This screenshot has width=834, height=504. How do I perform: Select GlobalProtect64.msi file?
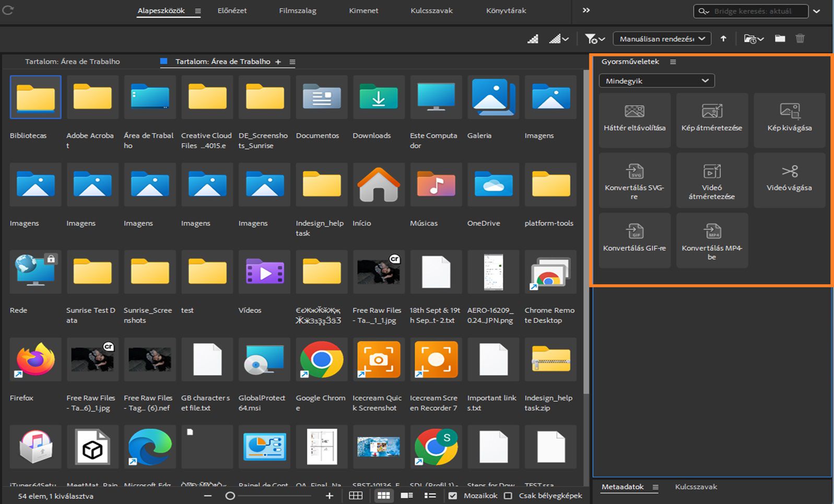click(265, 359)
